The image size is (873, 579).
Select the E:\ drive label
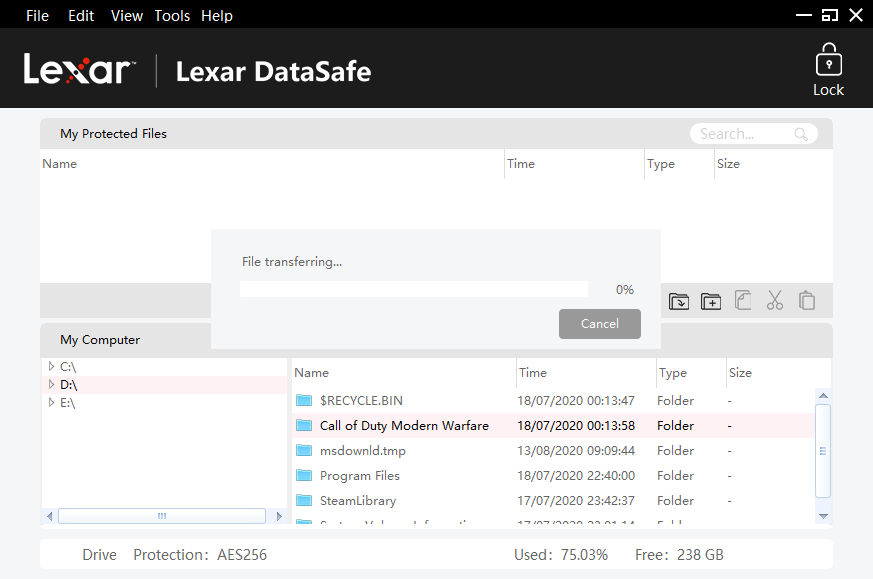67,403
